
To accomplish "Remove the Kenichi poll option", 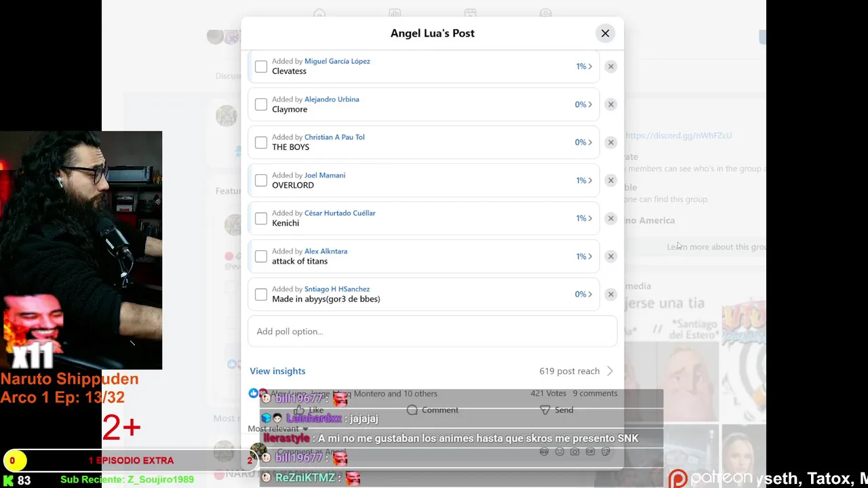I will pos(610,218).
